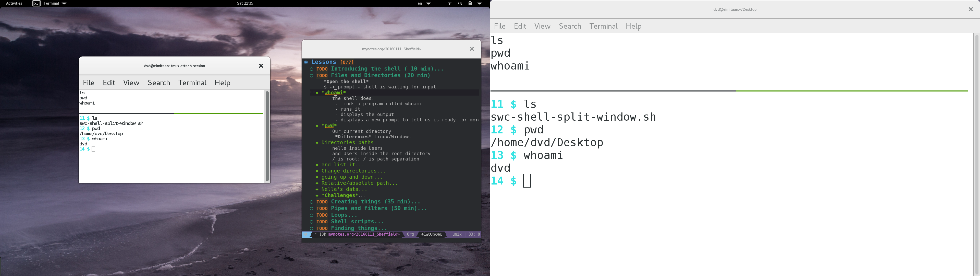The height and width of the screenshot is (276, 980).
Task: Click the window-number segment at mode line start
Action: tap(307, 234)
